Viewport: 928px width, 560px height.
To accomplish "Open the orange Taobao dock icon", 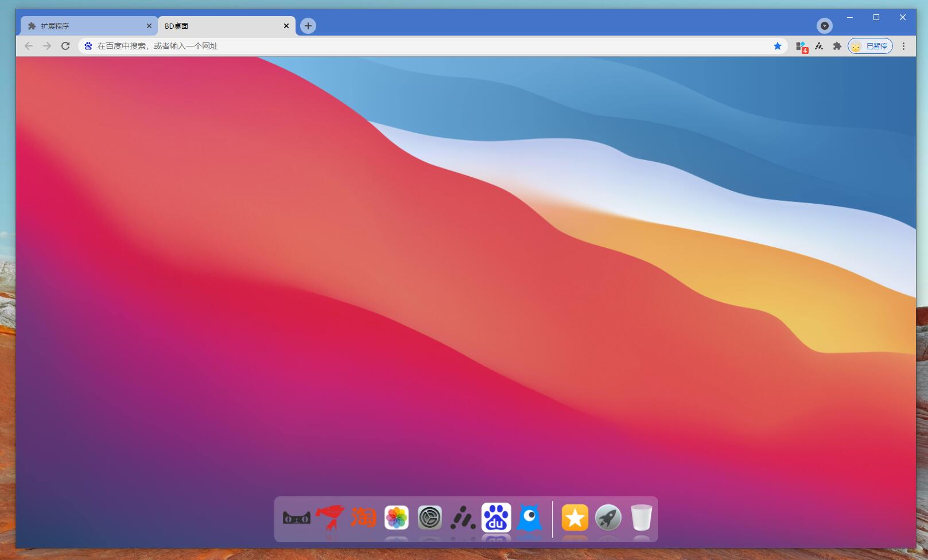I will coord(363,518).
